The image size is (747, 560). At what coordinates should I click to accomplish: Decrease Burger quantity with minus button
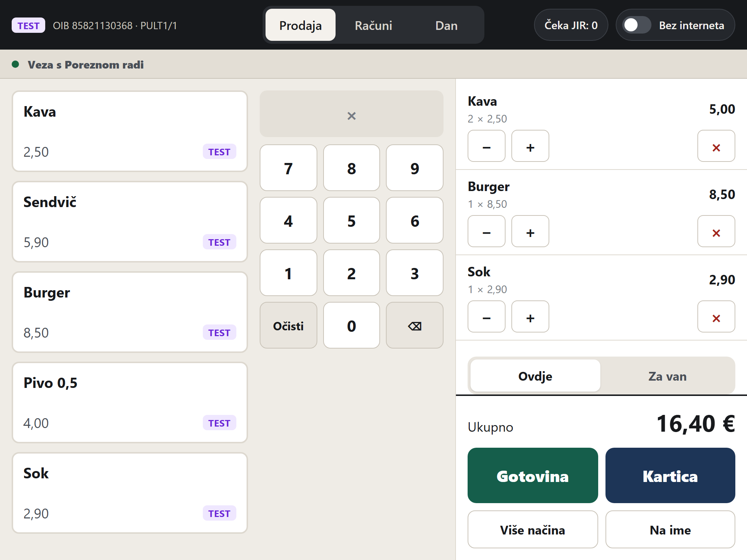(x=486, y=231)
